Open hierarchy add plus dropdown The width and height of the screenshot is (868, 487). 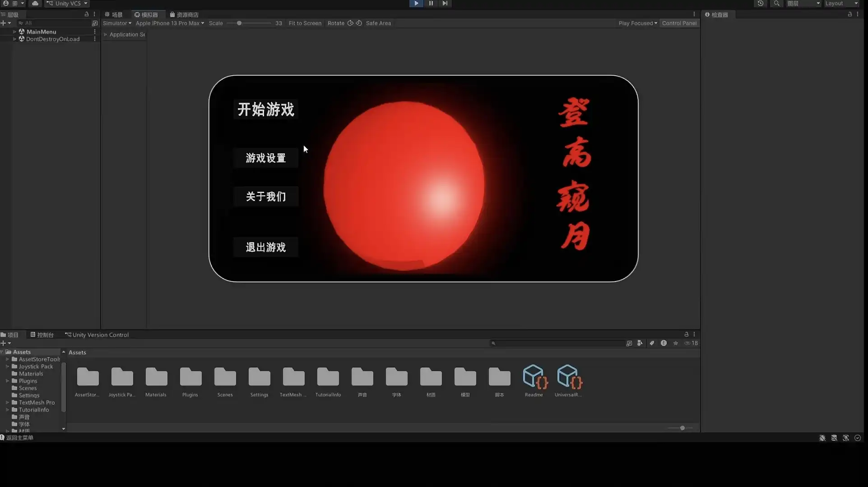point(5,23)
